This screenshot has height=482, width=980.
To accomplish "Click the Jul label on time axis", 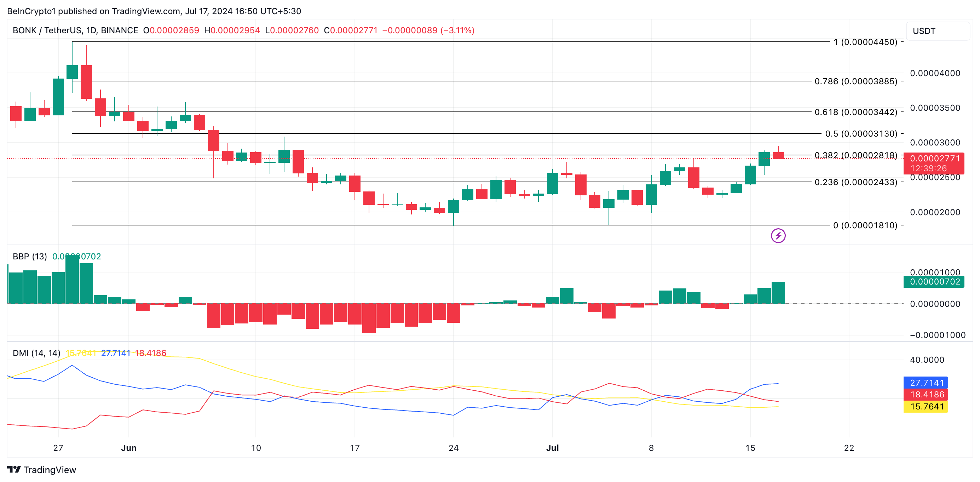I will tap(552, 448).
